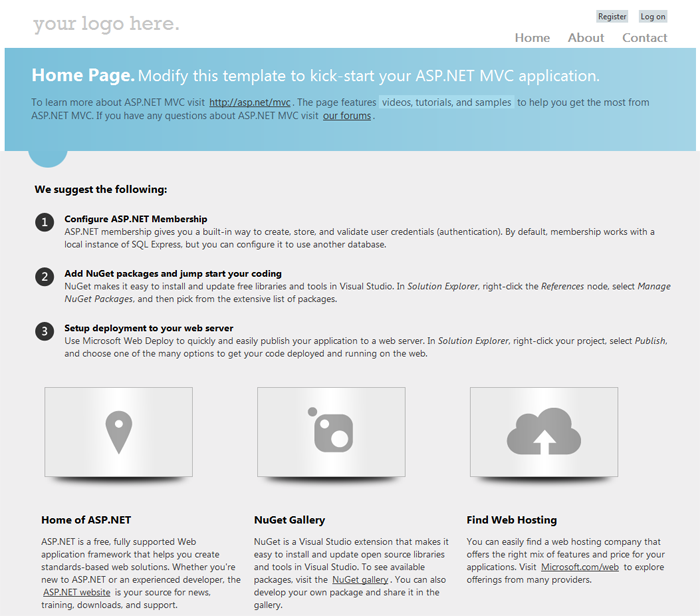Click the number 1 step badge

45,222
